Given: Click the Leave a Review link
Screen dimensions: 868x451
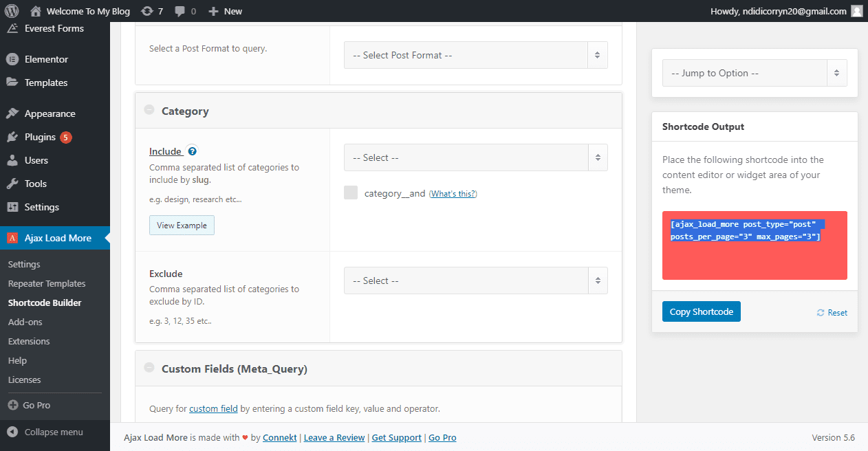Looking at the screenshot, I should point(334,437).
